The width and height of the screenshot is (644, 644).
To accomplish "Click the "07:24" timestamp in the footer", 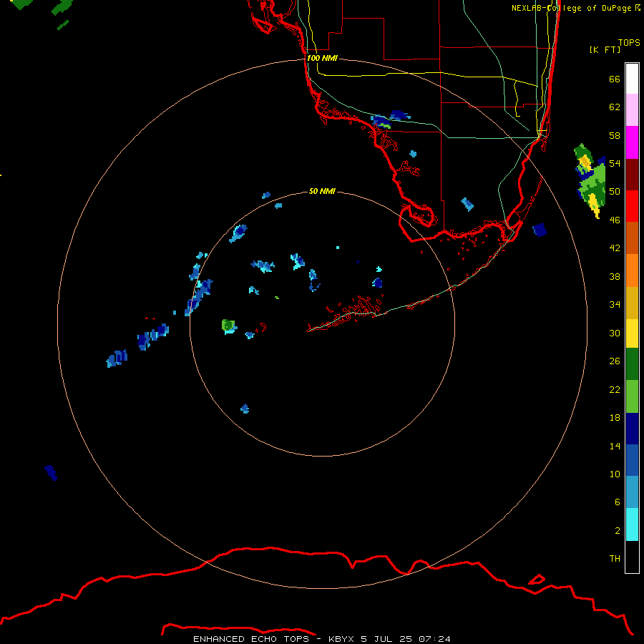I will click(x=434, y=639).
